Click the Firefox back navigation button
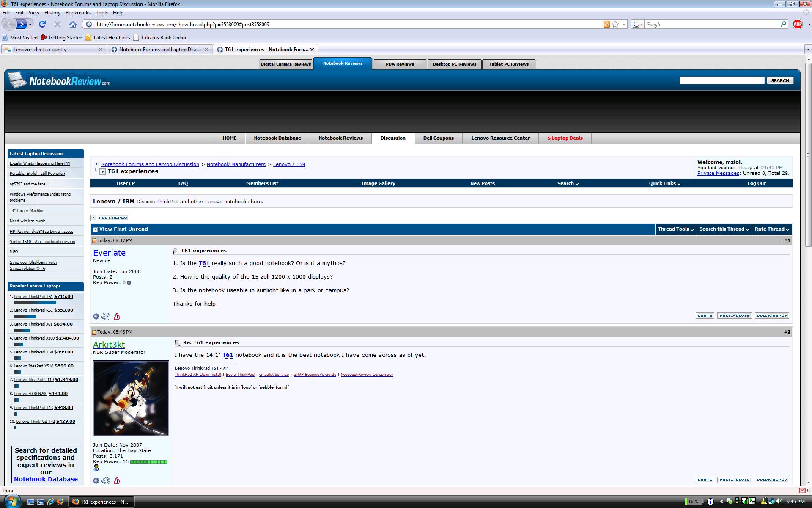Viewport: 812px width, 508px height. (x=8, y=24)
